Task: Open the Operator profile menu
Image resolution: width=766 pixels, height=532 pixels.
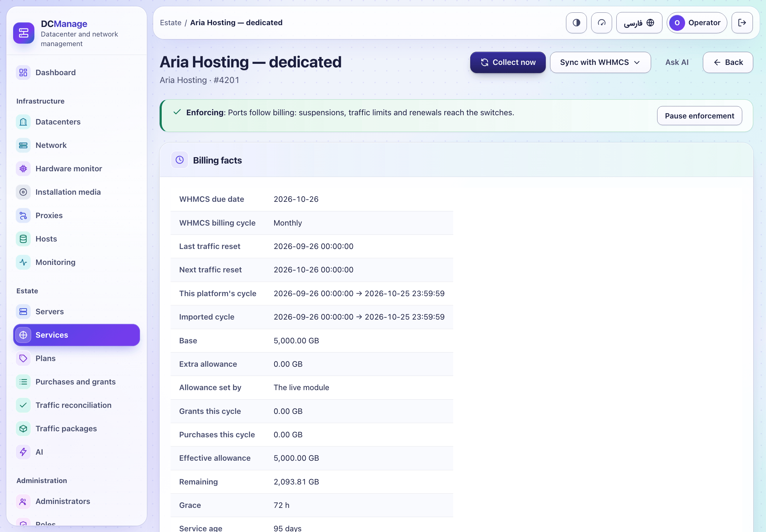Action: click(697, 23)
